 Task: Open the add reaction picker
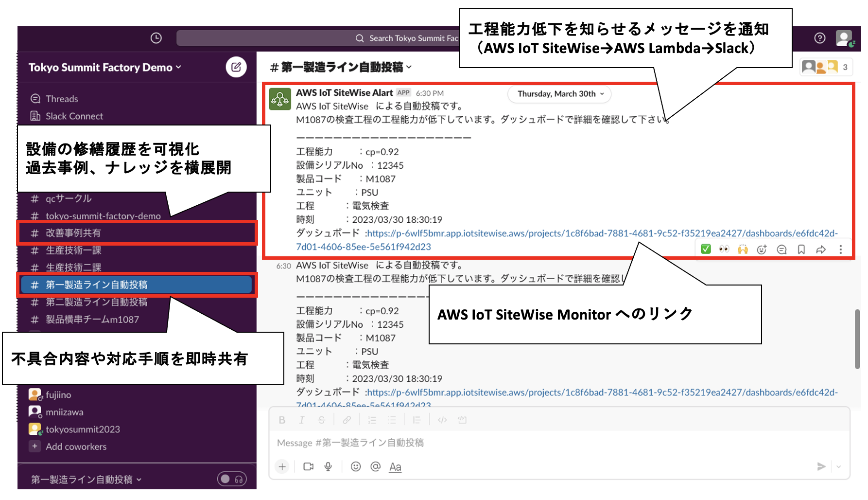pos(762,249)
